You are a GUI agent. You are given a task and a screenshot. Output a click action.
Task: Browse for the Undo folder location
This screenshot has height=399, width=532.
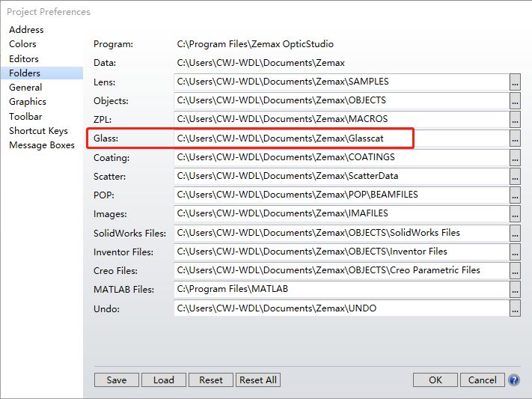pos(515,308)
